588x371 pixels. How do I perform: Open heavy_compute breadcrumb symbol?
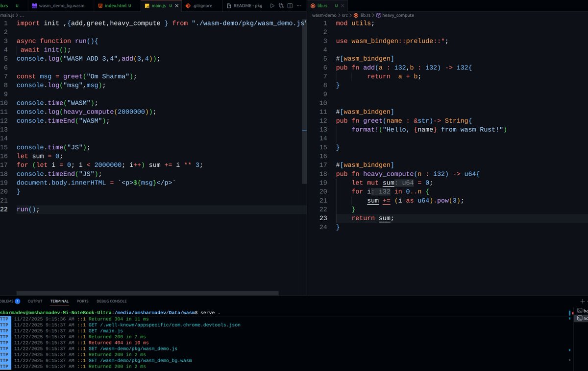coord(395,15)
